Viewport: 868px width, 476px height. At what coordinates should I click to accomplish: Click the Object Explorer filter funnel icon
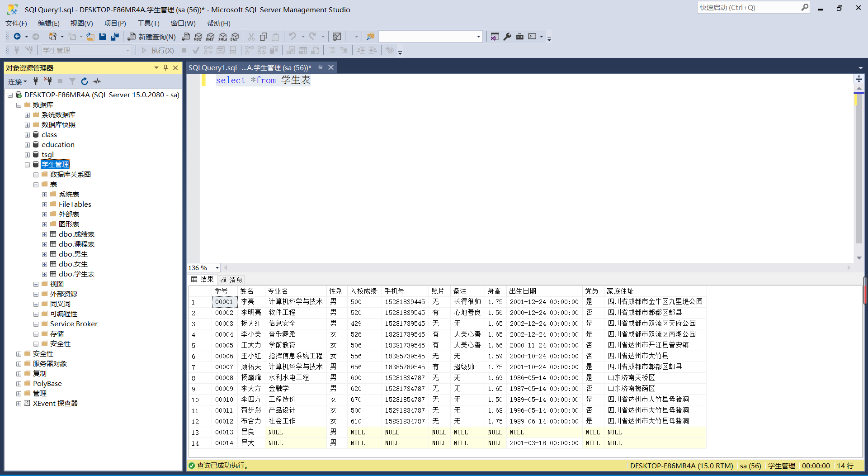point(72,81)
